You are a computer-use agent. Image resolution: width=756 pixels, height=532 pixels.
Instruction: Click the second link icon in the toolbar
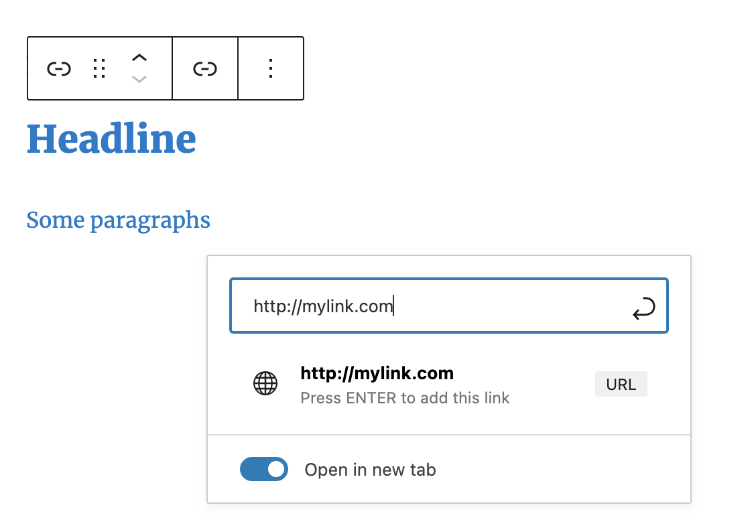[x=205, y=69]
